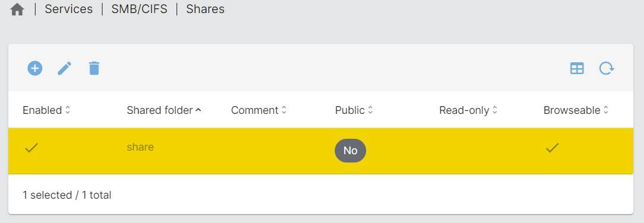644x223 pixels.
Task: Open SMB/CIFS breadcrumb item
Action: tap(139, 9)
